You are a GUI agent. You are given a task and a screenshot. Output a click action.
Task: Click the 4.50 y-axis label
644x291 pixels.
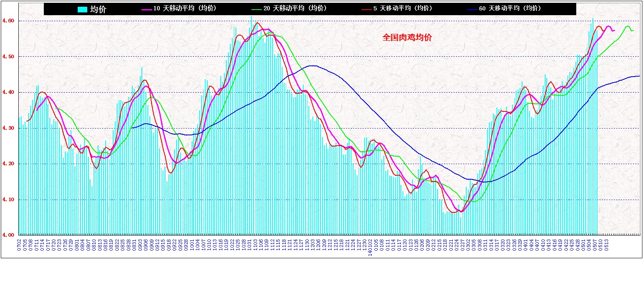coord(8,57)
